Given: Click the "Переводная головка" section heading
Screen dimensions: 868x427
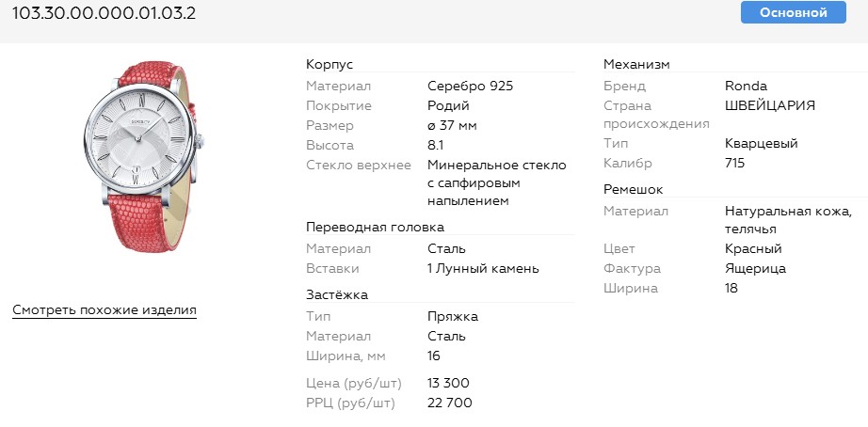Looking at the screenshot, I should point(375,227).
